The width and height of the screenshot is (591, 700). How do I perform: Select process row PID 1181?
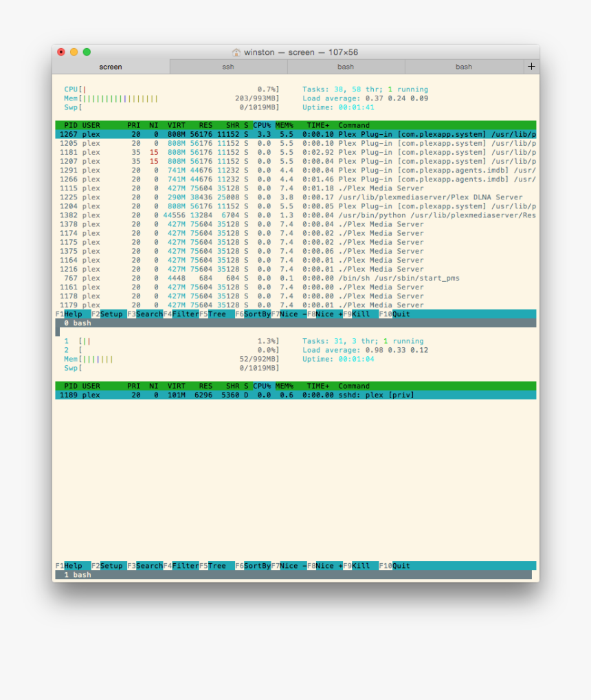click(x=295, y=152)
